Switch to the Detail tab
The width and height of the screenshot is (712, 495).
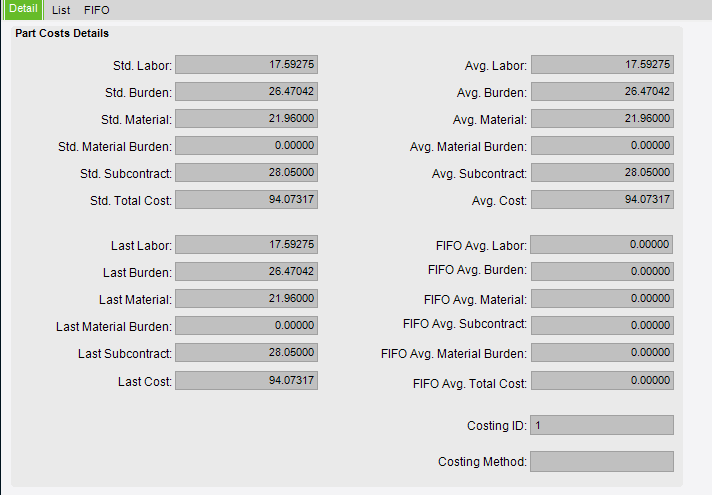(23, 9)
